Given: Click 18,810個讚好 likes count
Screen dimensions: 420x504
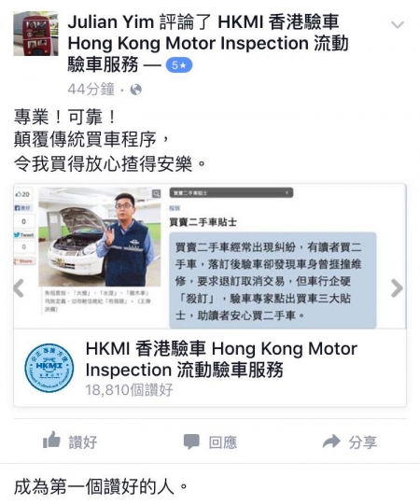Looking at the screenshot, I should click(129, 390).
